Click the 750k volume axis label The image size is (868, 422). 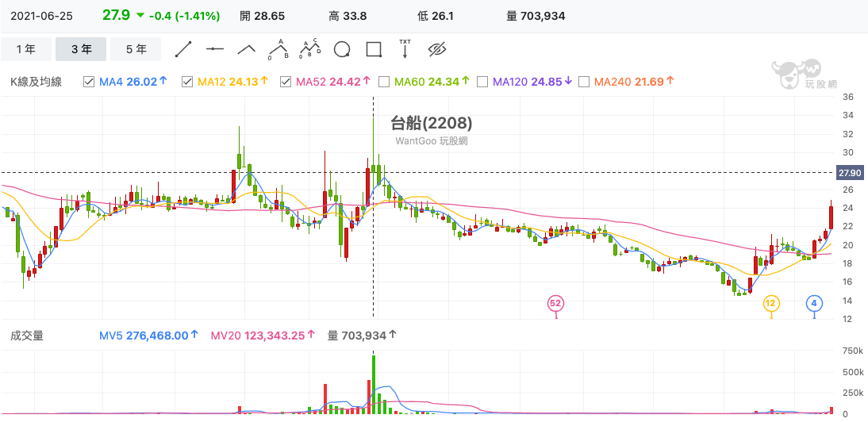tap(852, 351)
